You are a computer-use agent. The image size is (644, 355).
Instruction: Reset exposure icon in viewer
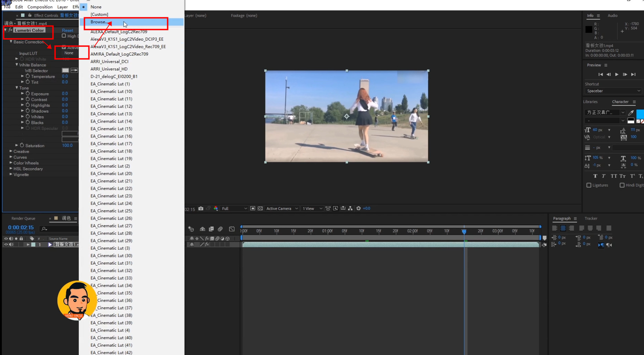[358, 208]
